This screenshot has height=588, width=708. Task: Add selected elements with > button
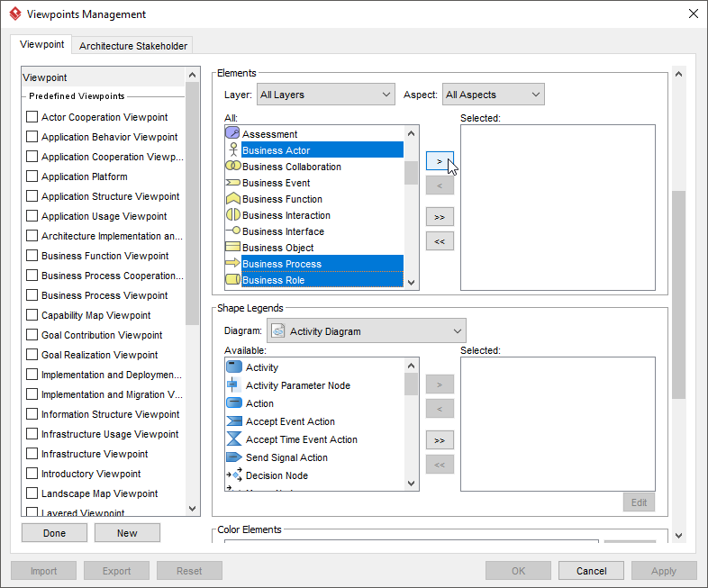click(x=440, y=161)
